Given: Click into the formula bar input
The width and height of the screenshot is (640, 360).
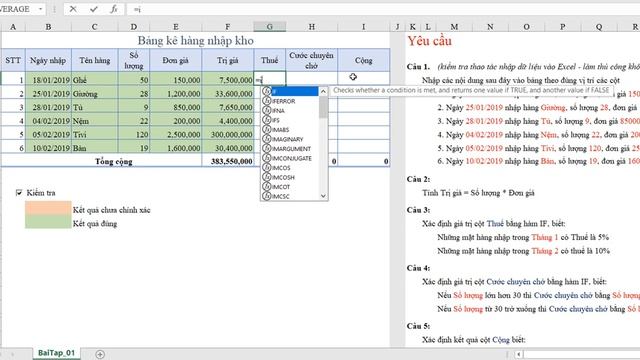Looking at the screenshot, I should click(x=383, y=9).
